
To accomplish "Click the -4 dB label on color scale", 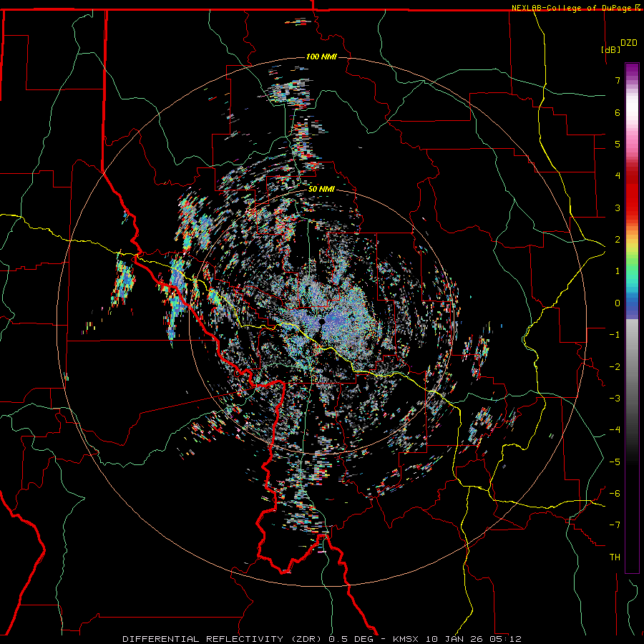I will click(615, 430).
